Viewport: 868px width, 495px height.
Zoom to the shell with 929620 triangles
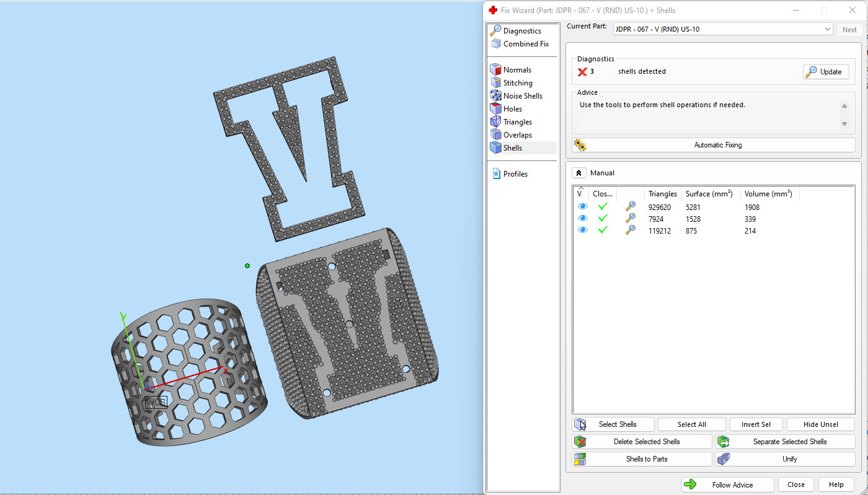point(630,207)
